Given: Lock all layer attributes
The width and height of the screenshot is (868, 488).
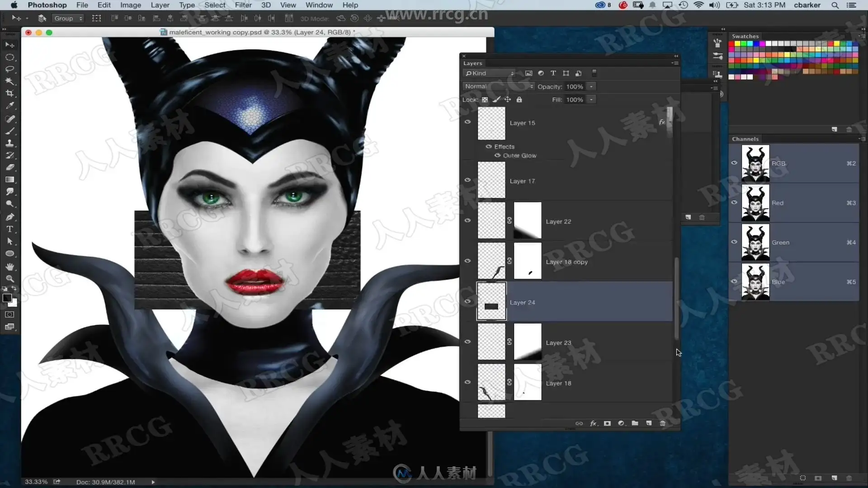Looking at the screenshot, I should point(519,99).
